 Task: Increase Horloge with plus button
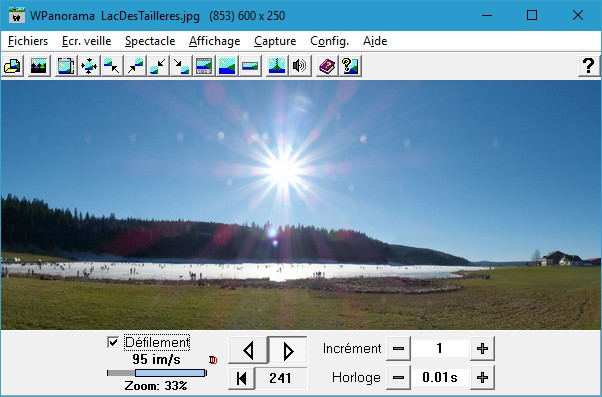[x=482, y=377]
